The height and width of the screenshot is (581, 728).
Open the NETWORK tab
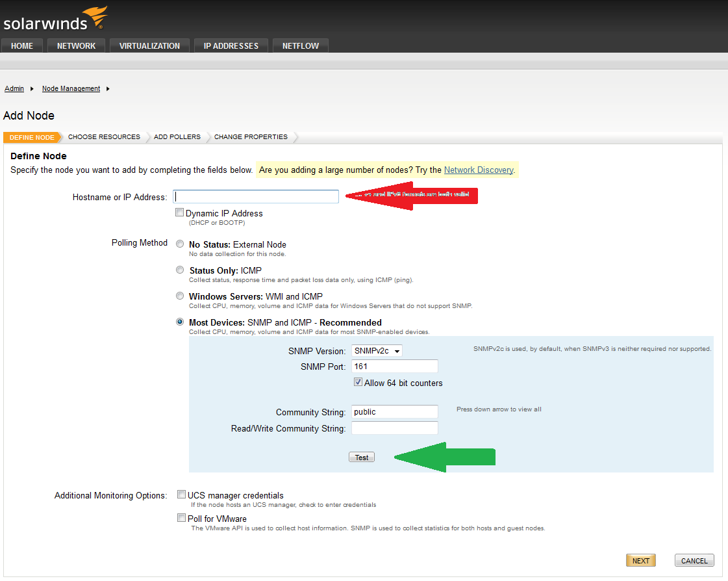click(76, 45)
